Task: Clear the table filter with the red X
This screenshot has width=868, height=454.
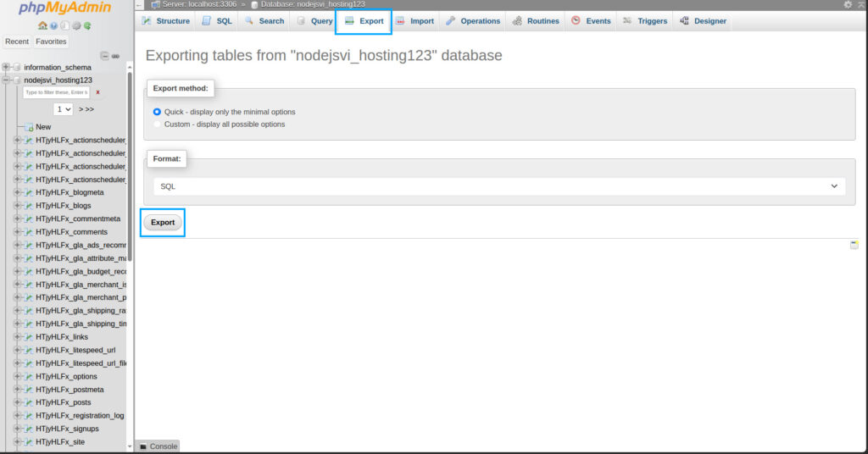Action: click(98, 92)
